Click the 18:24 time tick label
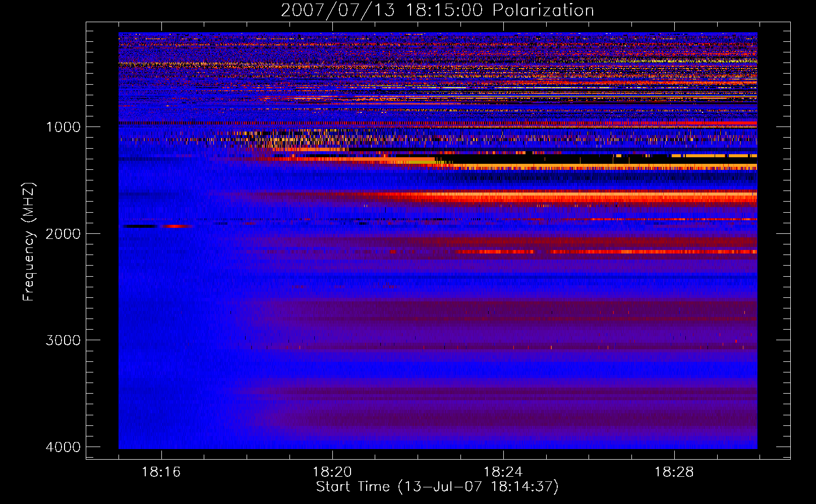 [x=503, y=472]
